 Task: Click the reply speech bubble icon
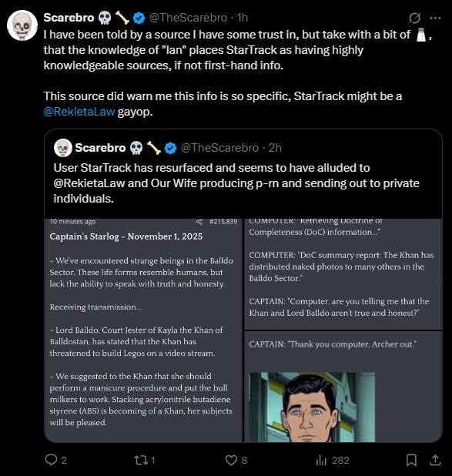[51, 460]
